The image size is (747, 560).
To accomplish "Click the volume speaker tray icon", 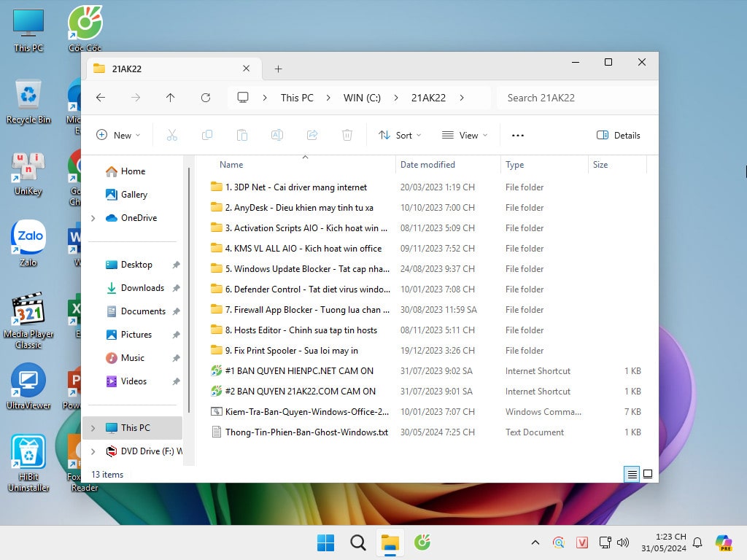I will coord(623,542).
